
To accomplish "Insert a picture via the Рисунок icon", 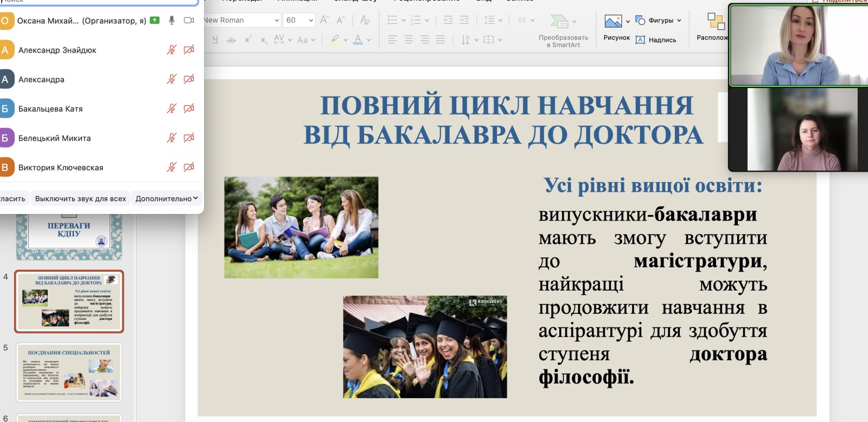I will [x=613, y=21].
